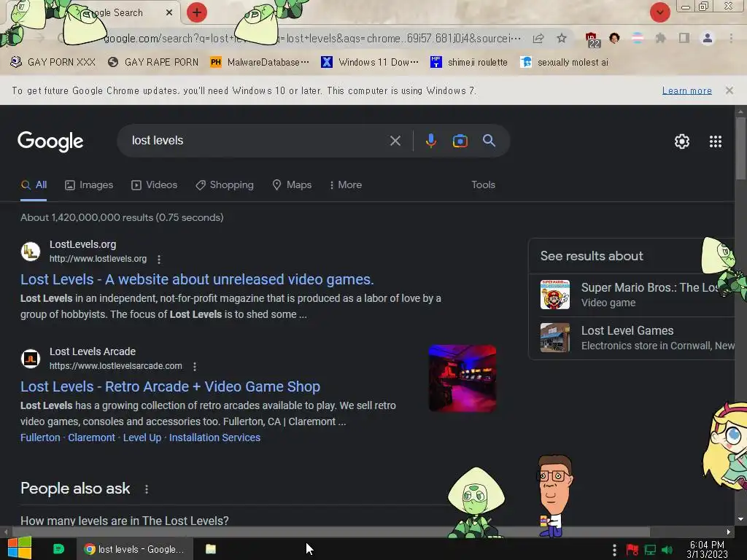Switch to the Images tab
Viewport: 747px width, 560px height.
pos(89,184)
